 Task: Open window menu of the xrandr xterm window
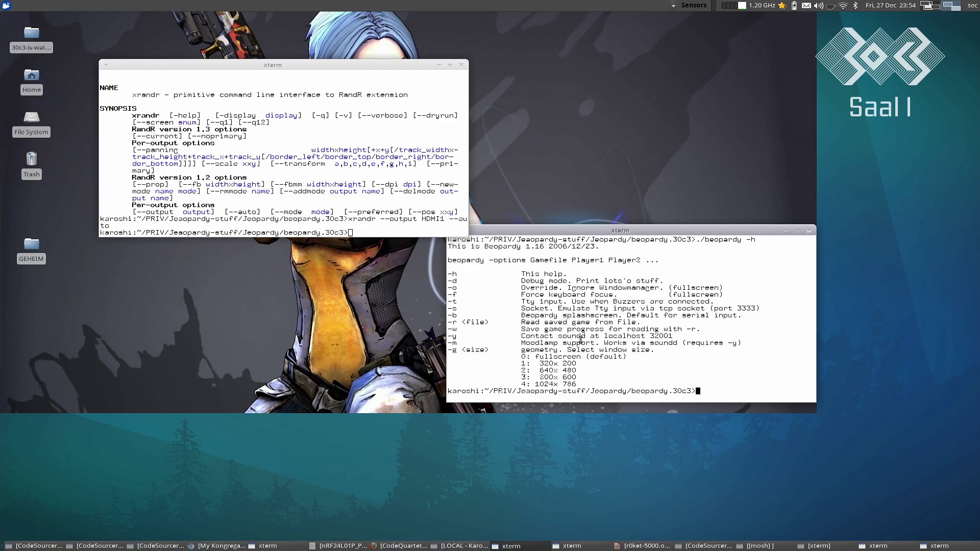click(106, 65)
